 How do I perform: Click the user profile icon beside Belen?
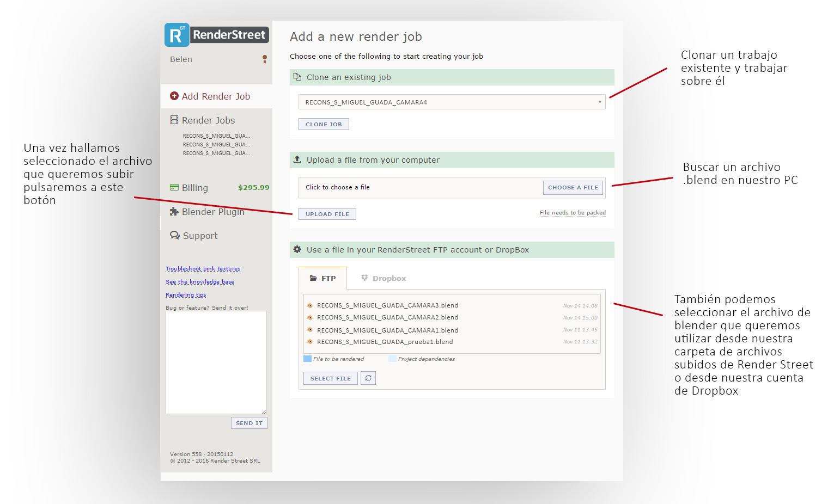(x=265, y=59)
